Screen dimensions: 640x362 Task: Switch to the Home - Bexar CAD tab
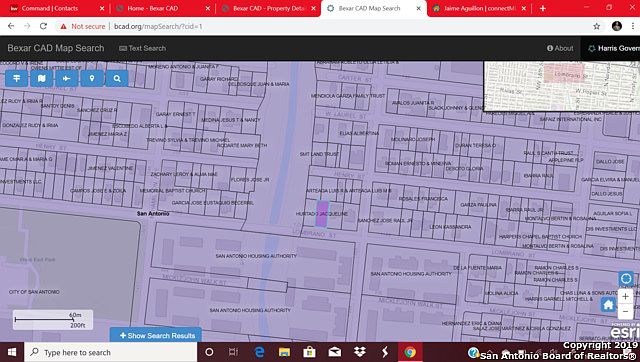pos(153,8)
